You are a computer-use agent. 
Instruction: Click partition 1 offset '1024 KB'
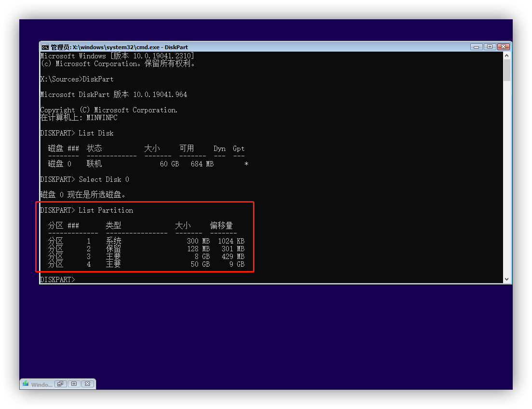pos(231,241)
